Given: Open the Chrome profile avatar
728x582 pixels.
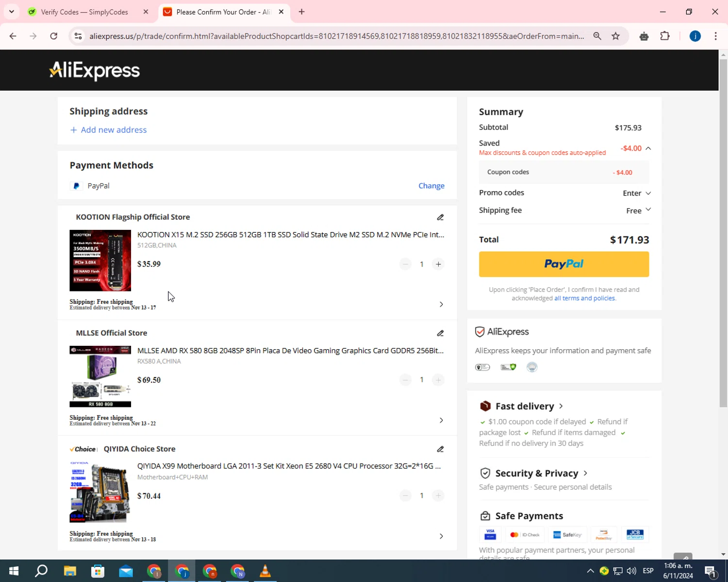Looking at the screenshot, I should 695,36.
